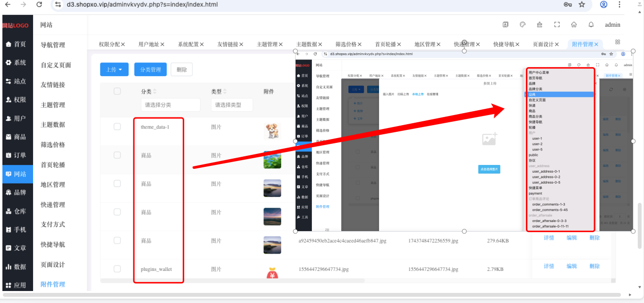Open 权限 in the dark sidebar
644x303 pixels.
coord(16,100)
